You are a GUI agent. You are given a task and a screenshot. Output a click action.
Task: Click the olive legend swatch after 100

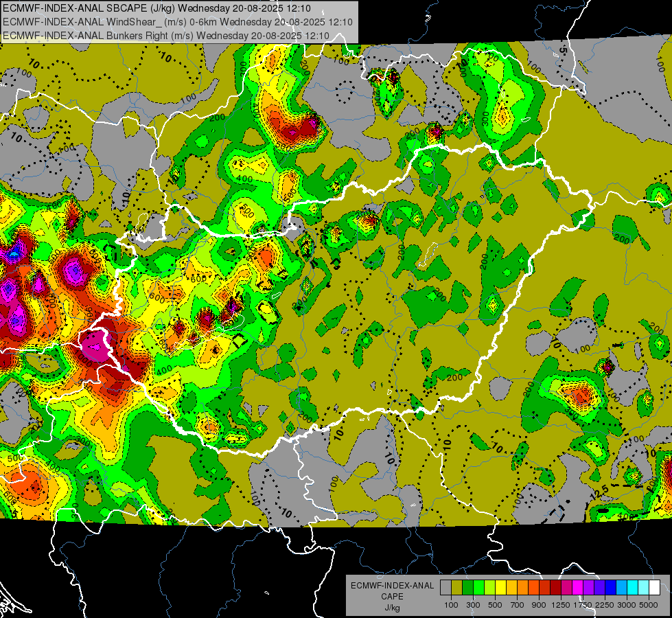click(x=457, y=587)
